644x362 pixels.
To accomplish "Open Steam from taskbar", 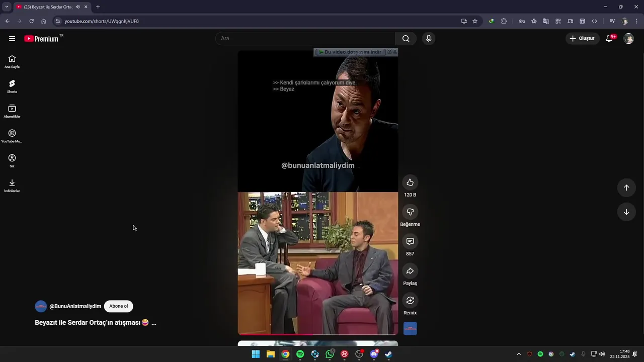I will pos(389,354).
